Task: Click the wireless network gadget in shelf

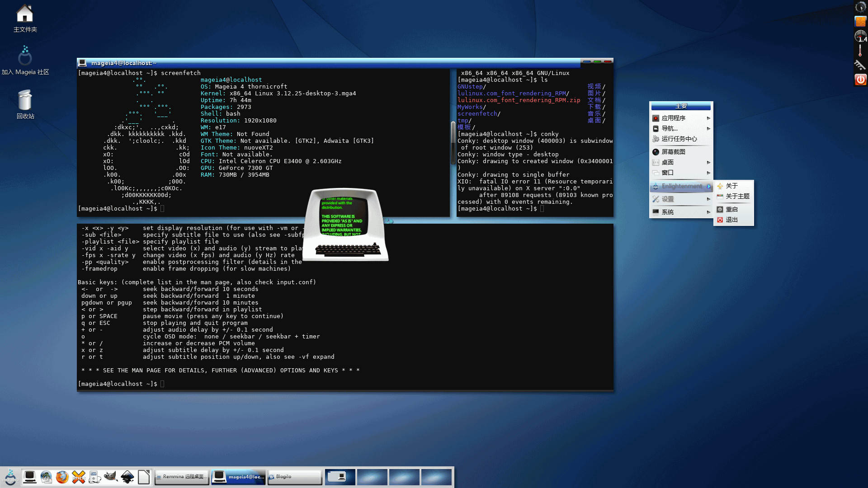Action: (x=860, y=65)
